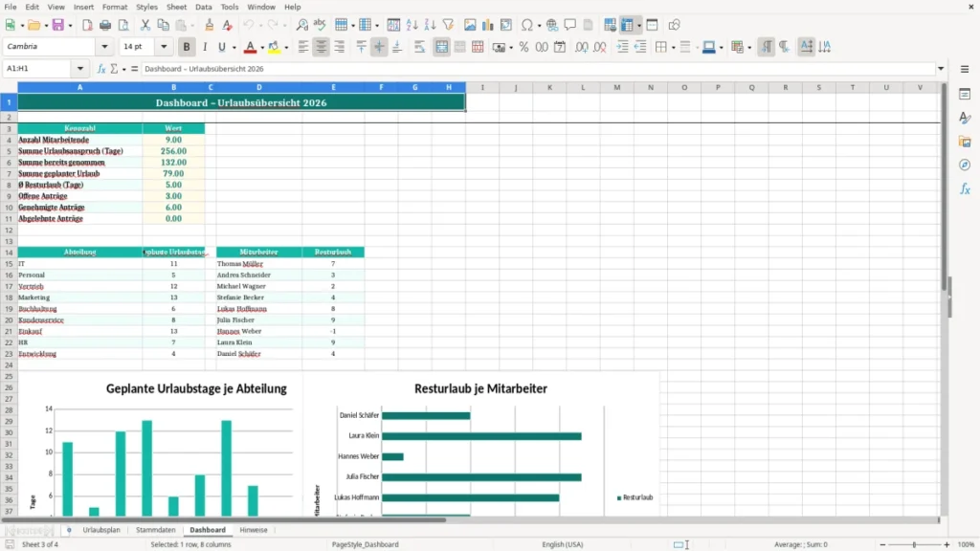Screen dimensions: 980x551
Task: Switch to the Hinweise sheet tab
Action: point(253,530)
